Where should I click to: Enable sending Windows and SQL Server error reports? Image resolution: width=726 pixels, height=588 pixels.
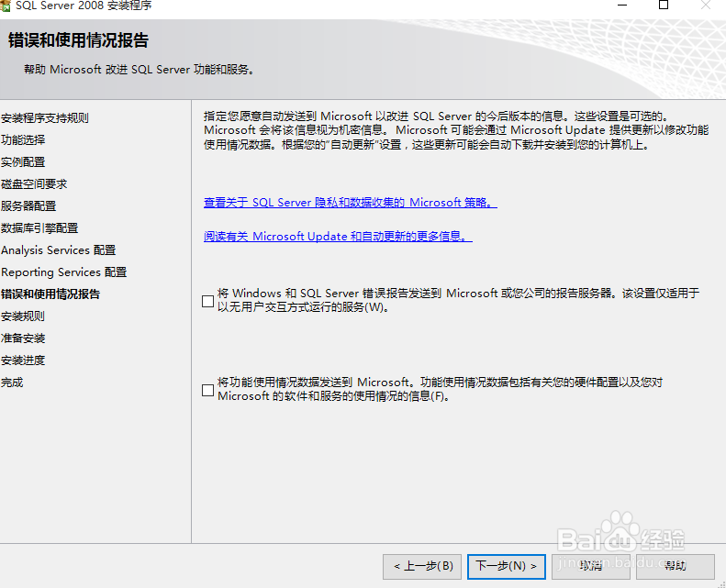208,302
